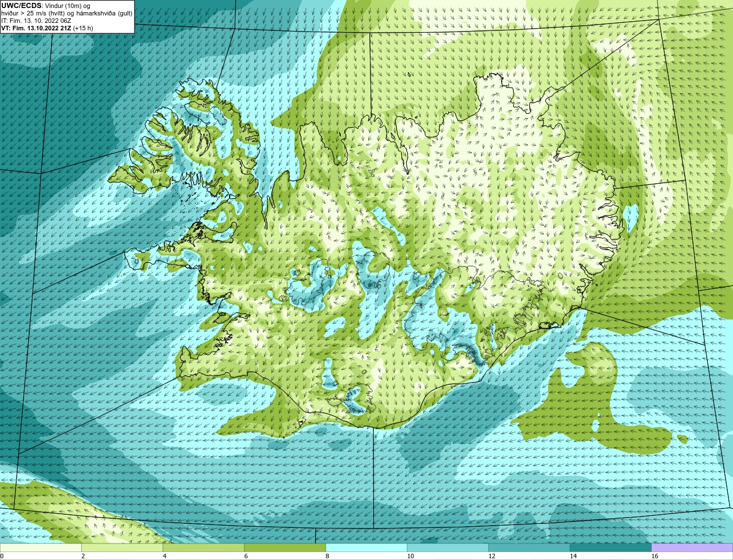Click the medium teal 12–14 m/s legend swatch
This screenshot has height=560, width=733.
coord(529,548)
